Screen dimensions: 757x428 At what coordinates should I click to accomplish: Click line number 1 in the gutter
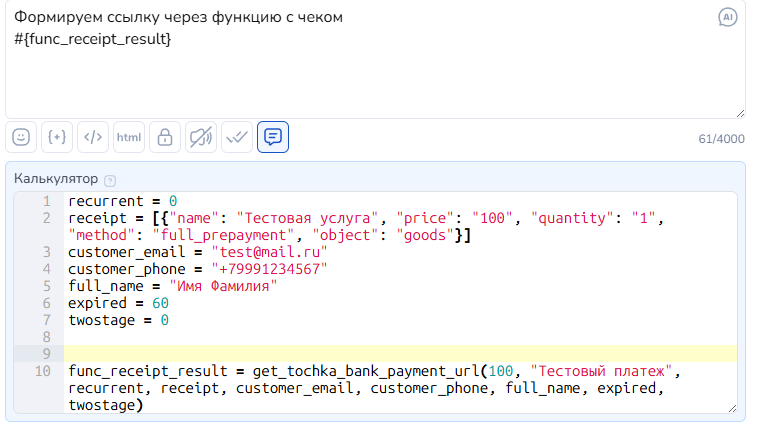[46, 201]
